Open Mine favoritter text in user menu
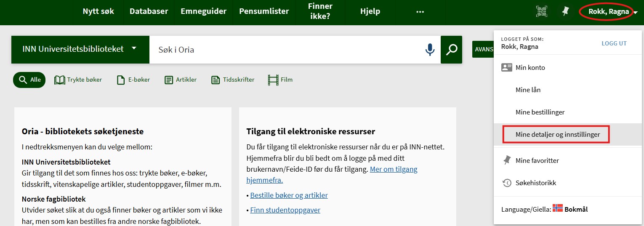The image size is (644, 226). click(x=538, y=160)
